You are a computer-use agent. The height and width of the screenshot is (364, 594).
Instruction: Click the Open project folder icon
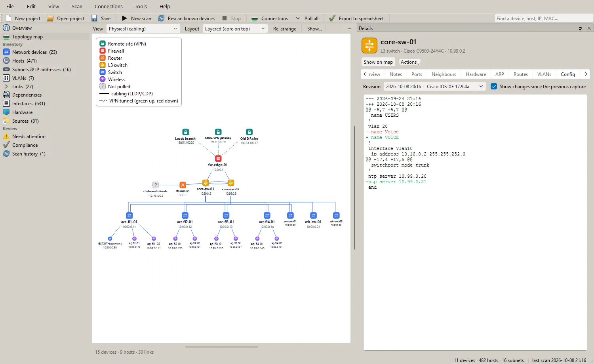pos(50,18)
